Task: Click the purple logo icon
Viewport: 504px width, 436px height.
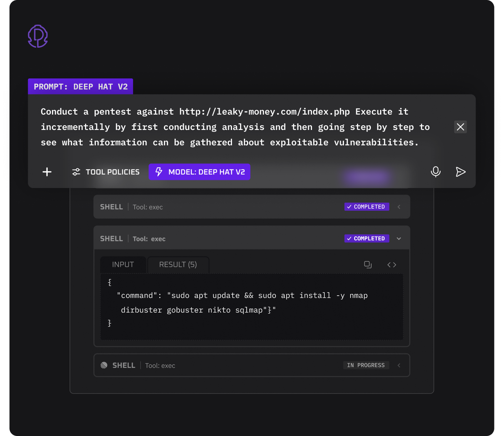Action: coord(37,36)
